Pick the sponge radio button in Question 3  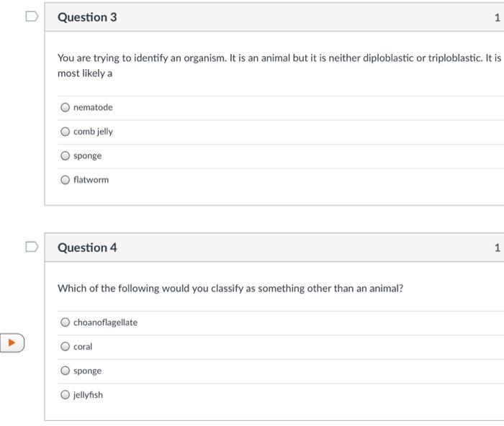click(66, 155)
